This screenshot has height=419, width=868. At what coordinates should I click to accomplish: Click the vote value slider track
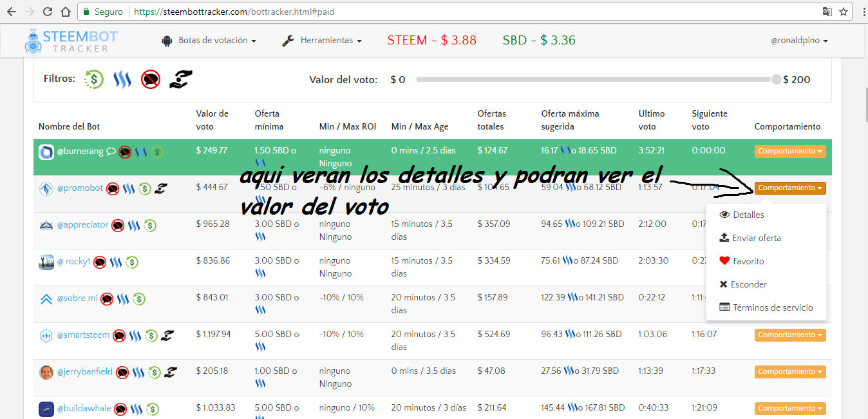point(596,79)
